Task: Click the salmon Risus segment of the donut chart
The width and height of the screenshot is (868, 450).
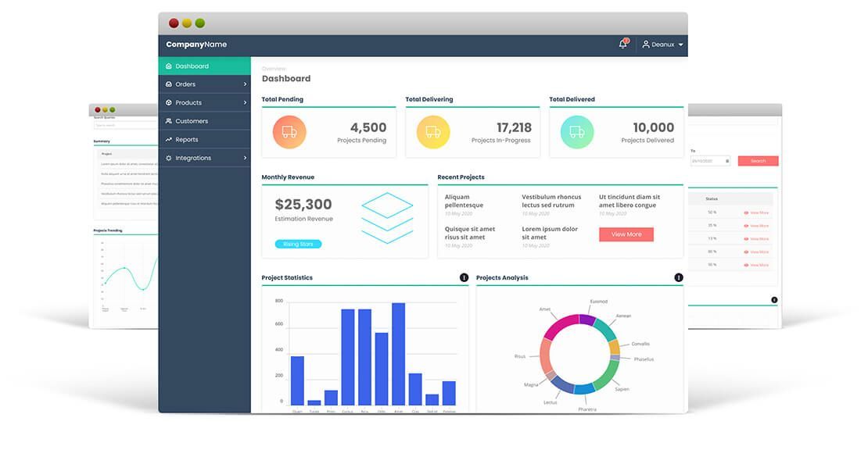Action: coord(545,356)
